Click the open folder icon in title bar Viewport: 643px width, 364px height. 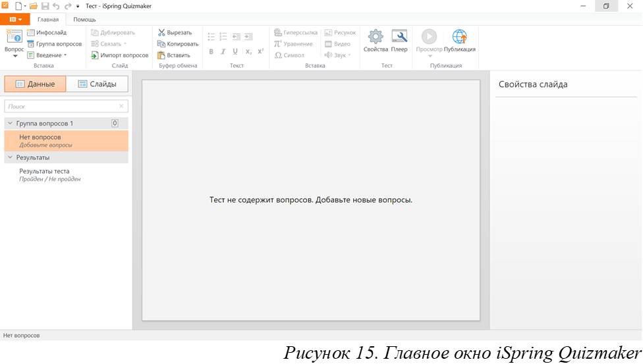33,6
